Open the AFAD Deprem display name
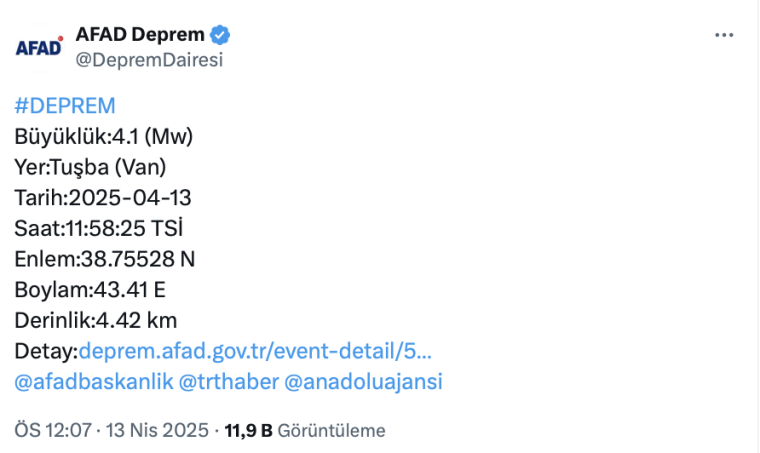 (140, 35)
